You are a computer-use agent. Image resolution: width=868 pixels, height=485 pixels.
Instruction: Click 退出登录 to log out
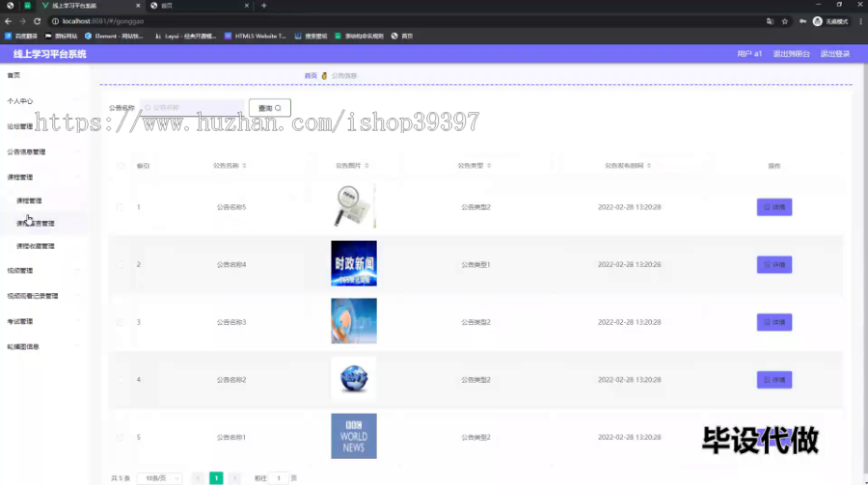(x=835, y=54)
